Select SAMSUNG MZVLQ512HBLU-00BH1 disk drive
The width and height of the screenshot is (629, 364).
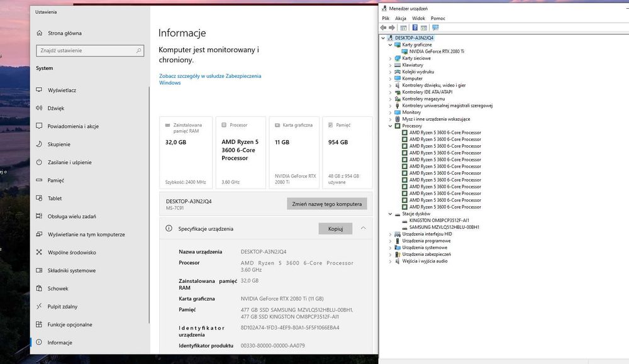coord(444,228)
